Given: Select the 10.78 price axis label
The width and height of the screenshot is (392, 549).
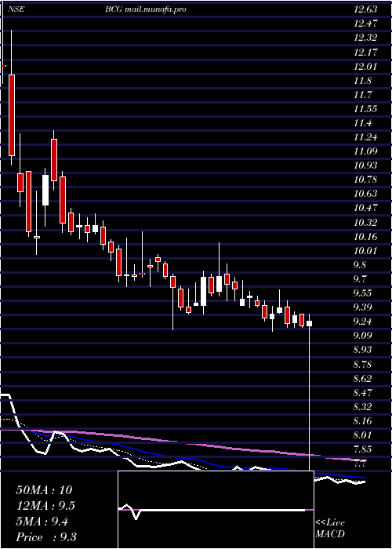Looking at the screenshot, I should tap(366, 180).
